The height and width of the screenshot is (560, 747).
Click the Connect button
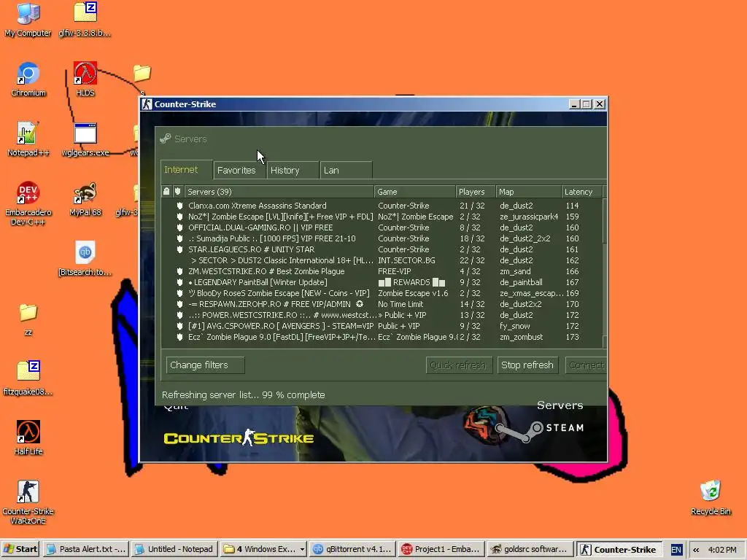click(586, 365)
